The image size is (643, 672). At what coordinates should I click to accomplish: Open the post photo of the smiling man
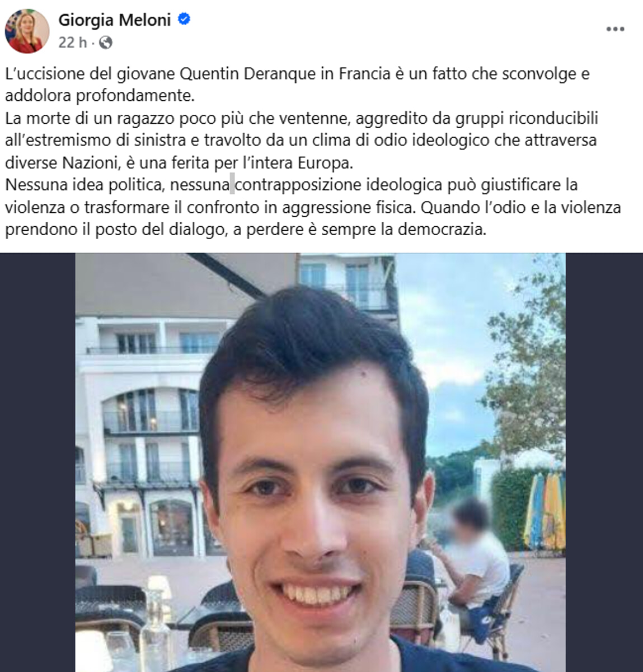[x=320, y=462]
